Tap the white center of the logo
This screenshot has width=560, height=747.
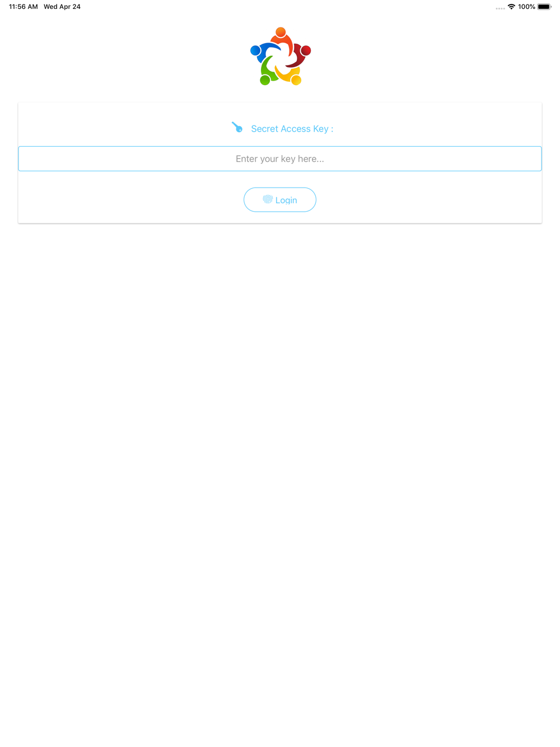(281, 58)
